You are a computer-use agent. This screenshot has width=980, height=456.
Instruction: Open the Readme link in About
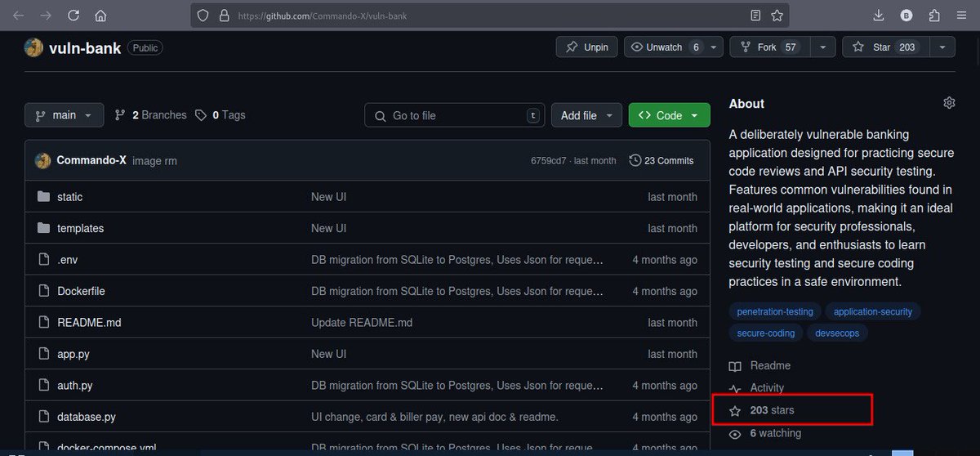[770, 366]
